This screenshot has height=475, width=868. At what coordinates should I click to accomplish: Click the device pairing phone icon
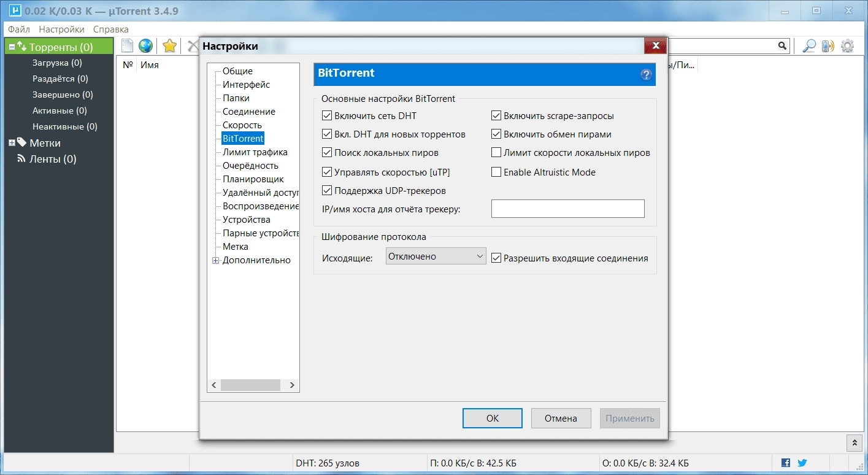[x=827, y=45]
